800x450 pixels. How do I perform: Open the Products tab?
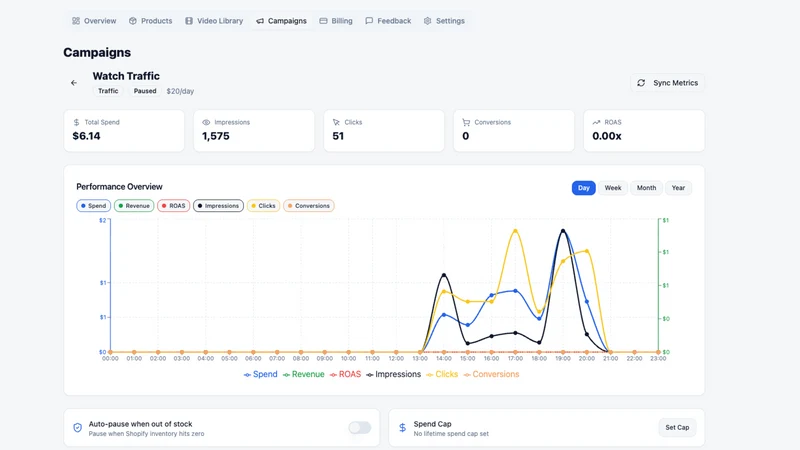tap(151, 21)
